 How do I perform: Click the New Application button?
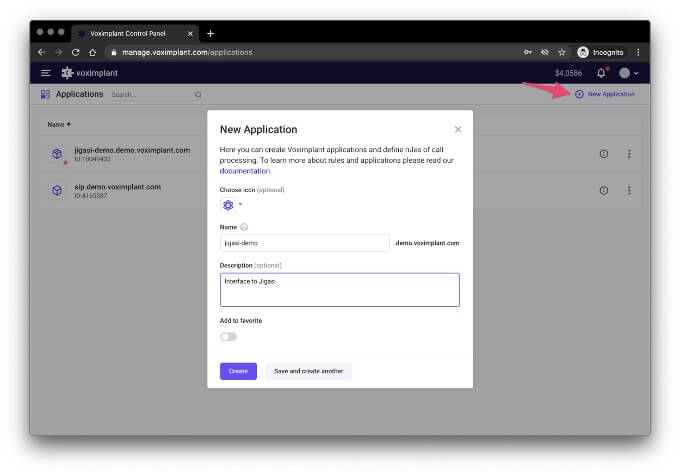pos(605,94)
